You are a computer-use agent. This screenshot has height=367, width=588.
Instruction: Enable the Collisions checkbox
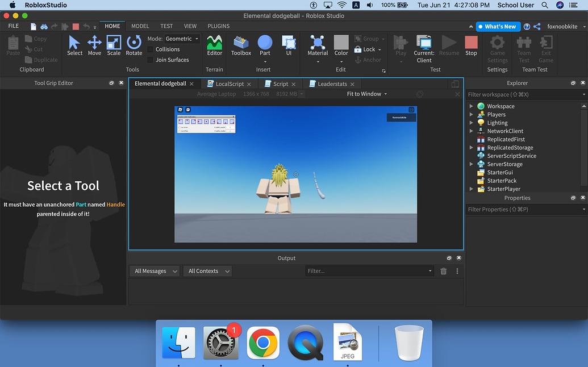point(150,49)
